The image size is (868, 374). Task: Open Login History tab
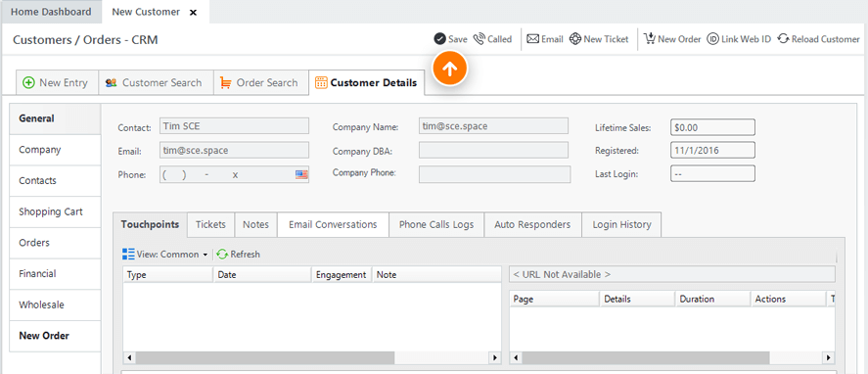[621, 225]
